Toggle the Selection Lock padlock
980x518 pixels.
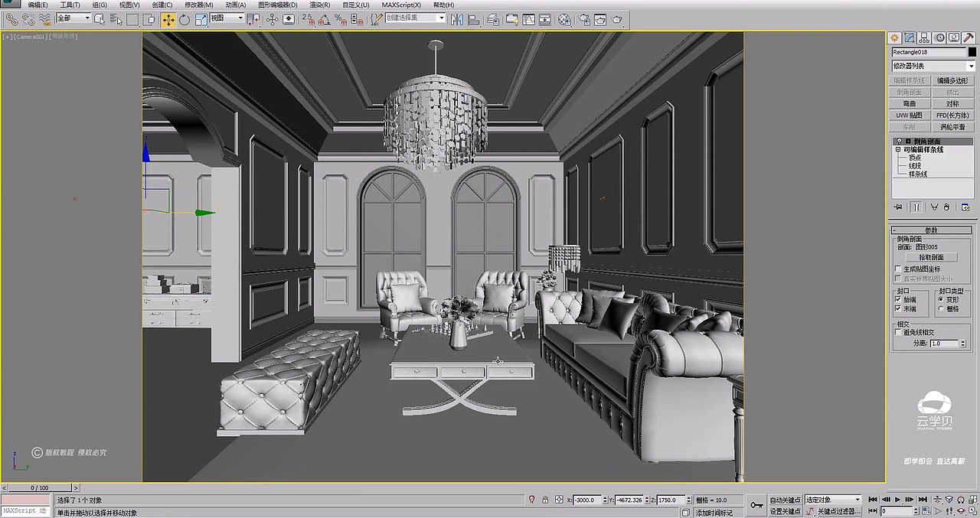pyautogui.click(x=545, y=500)
